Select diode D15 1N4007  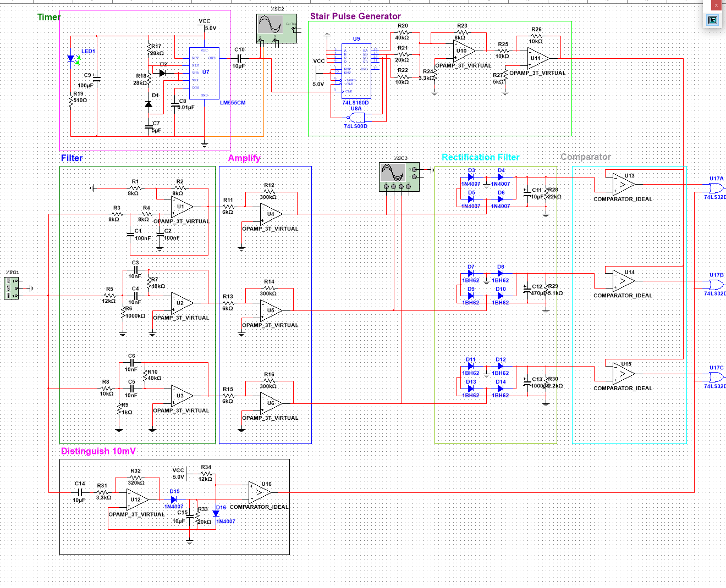click(x=173, y=500)
